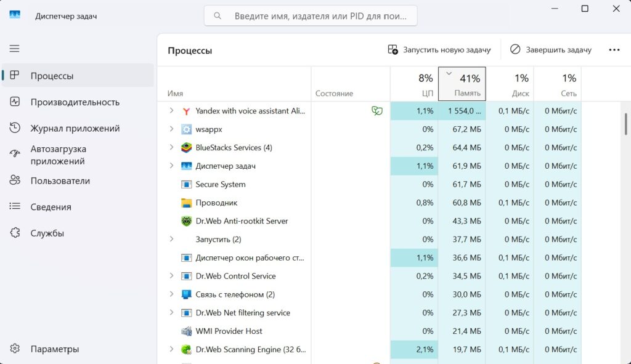Switch to the Пользователи tab
This screenshot has height=364, width=631.
click(x=78, y=180)
